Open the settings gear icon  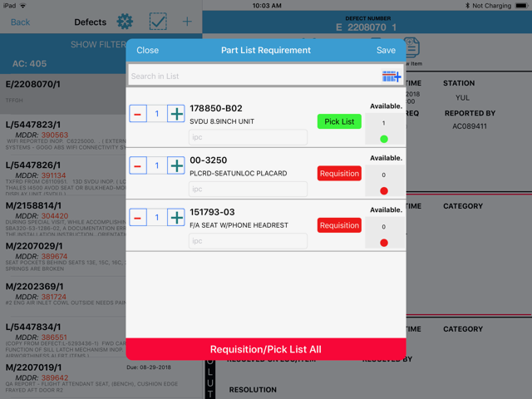pos(125,22)
